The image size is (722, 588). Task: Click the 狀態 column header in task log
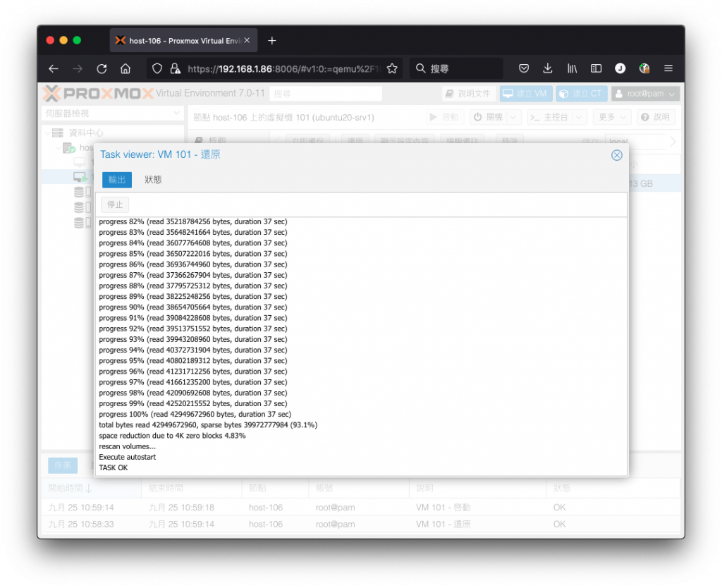613,488
